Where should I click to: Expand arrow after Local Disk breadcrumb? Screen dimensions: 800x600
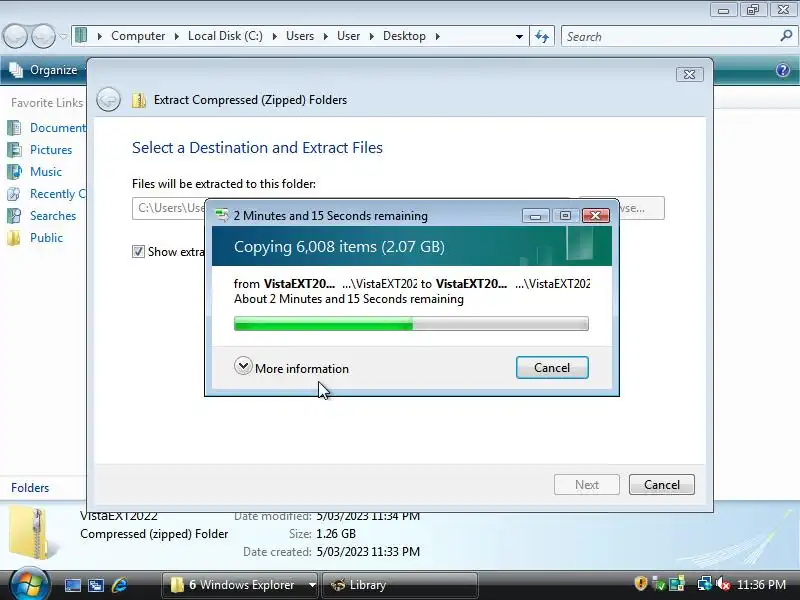(x=274, y=36)
